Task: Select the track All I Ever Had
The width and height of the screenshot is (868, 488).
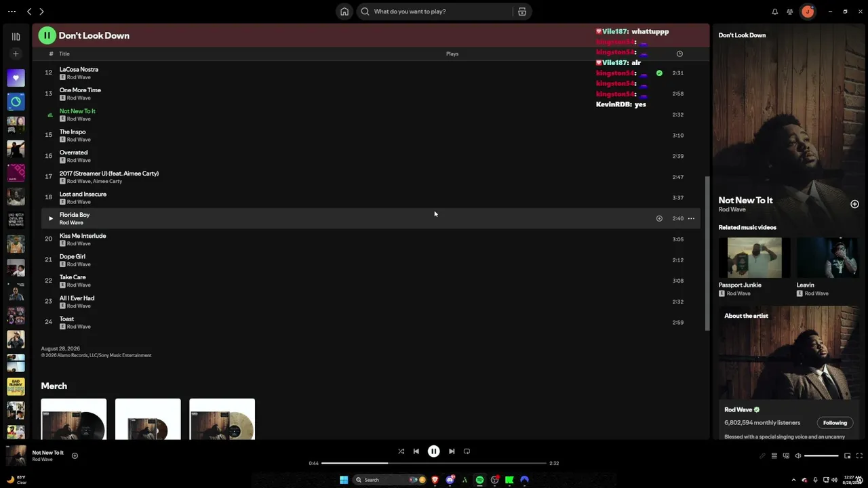Action: [77, 298]
